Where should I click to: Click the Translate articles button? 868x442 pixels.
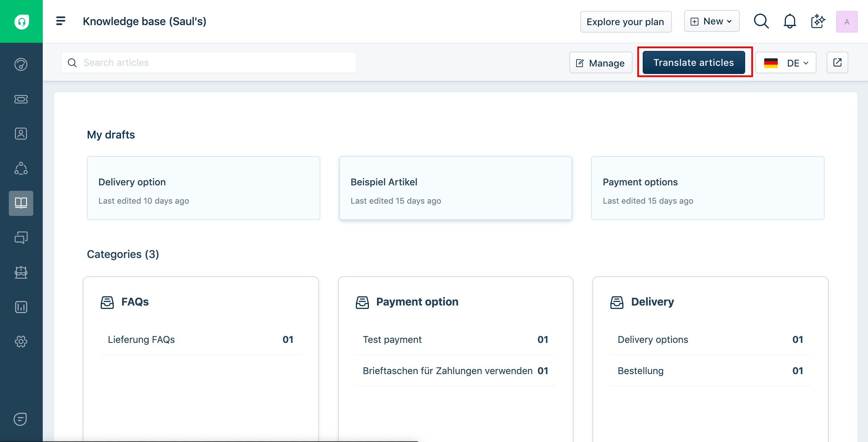(x=694, y=62)
